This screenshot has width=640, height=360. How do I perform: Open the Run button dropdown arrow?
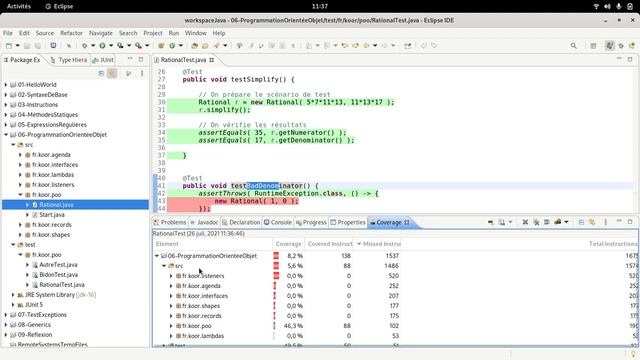111,46
